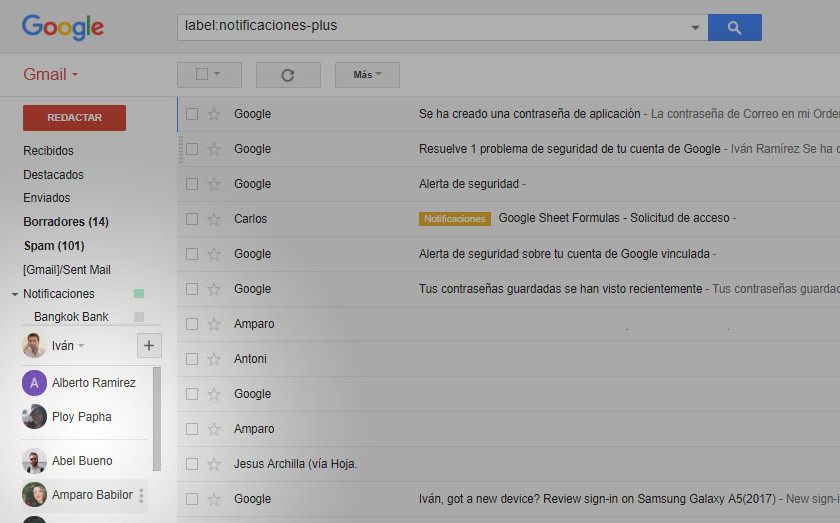The image size is (840, 523).
Task: Select the Antoni email checkbox
Action: [192, 359]
